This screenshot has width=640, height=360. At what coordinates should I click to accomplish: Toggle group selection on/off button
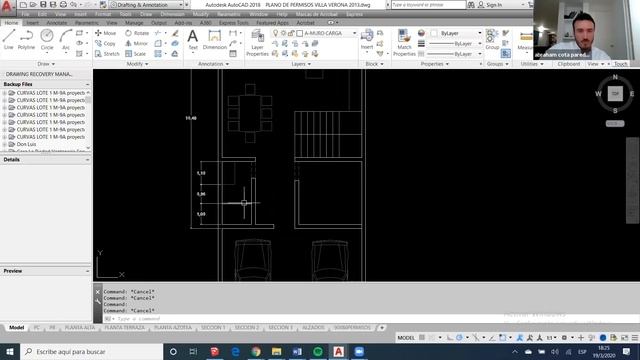(506, 53)
